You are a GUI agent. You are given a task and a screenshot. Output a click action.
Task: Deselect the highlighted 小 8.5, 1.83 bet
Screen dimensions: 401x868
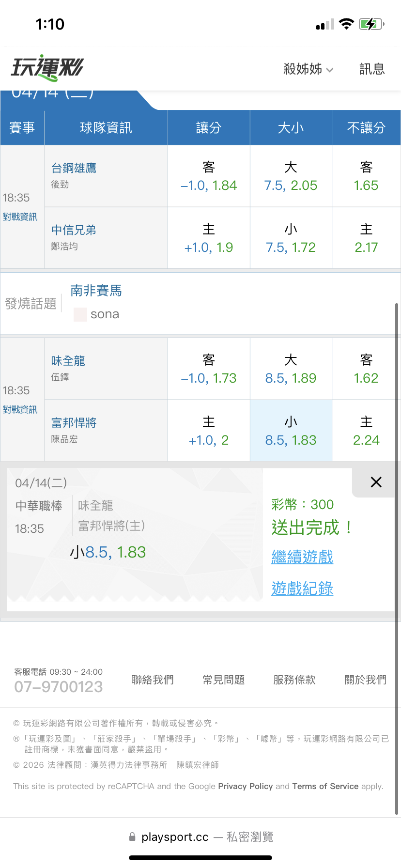pyautogui.click(x=291, y=431)
